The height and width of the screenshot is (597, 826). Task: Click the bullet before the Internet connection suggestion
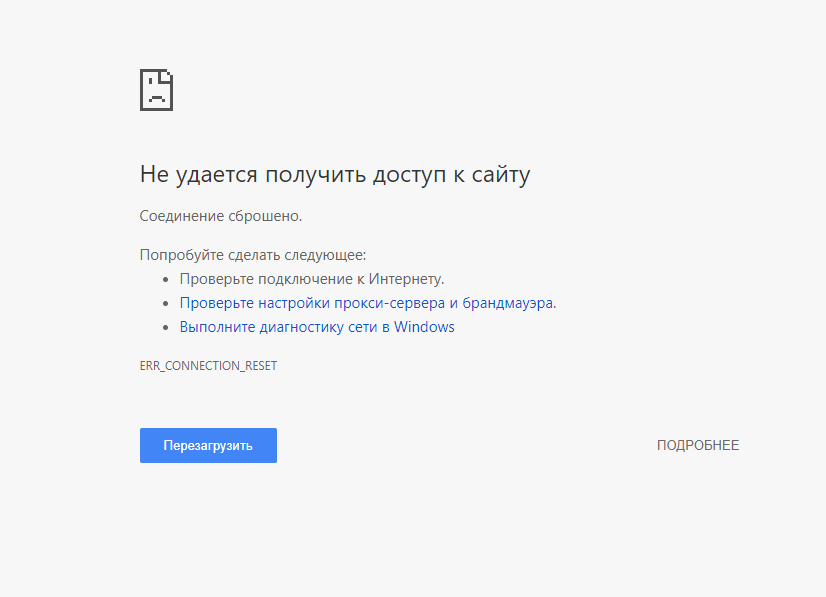(166, 280)
